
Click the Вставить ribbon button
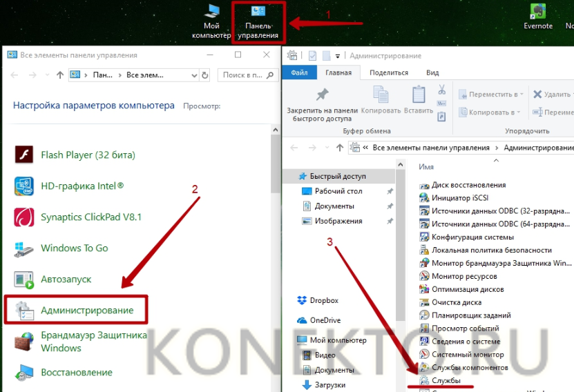[419, 99]
